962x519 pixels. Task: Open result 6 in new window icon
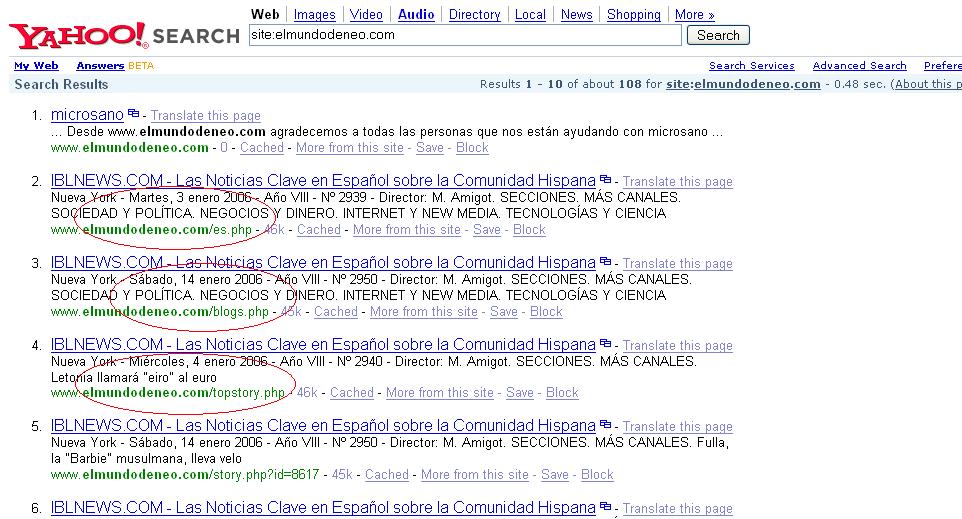606,506
